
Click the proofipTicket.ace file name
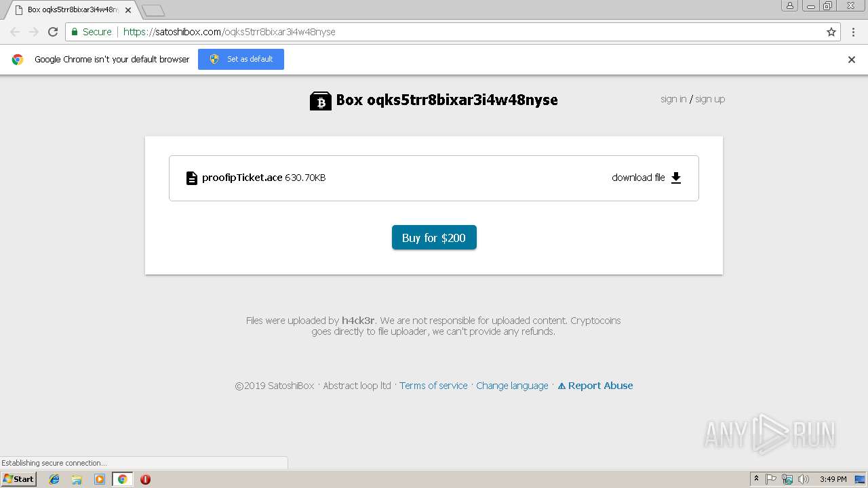coord(242,178)
